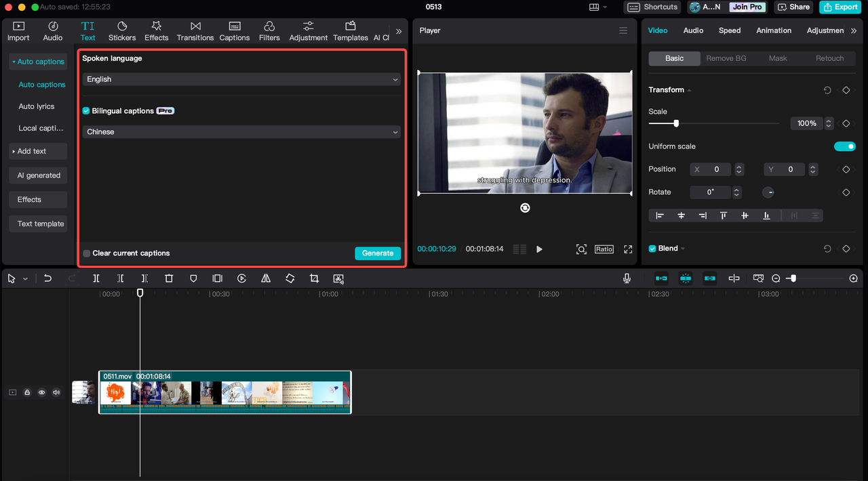
Task: Click the microphone Record voiceover icon
Action: [627, 278]
